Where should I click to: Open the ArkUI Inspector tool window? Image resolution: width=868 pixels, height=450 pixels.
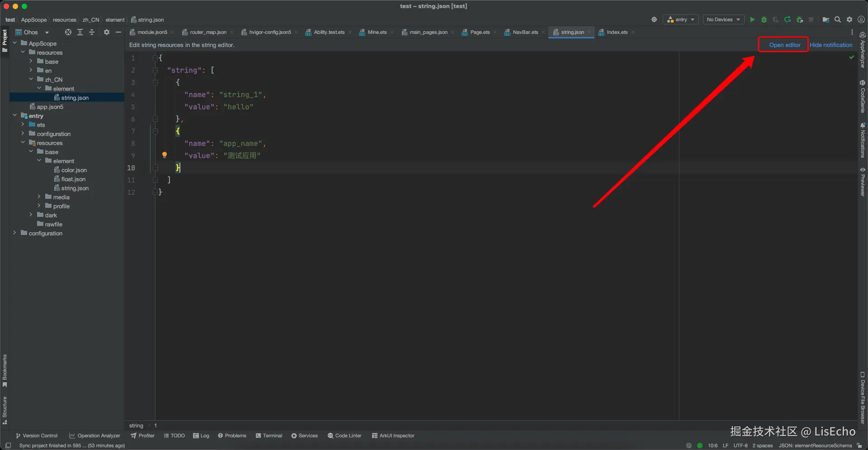click(393, 436)
